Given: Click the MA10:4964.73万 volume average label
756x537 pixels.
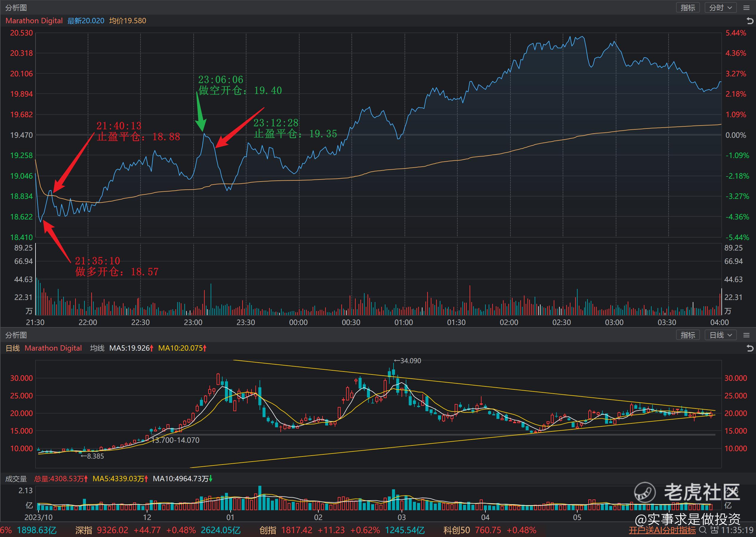Looking at the screenshot, I should tap(182, 479).
